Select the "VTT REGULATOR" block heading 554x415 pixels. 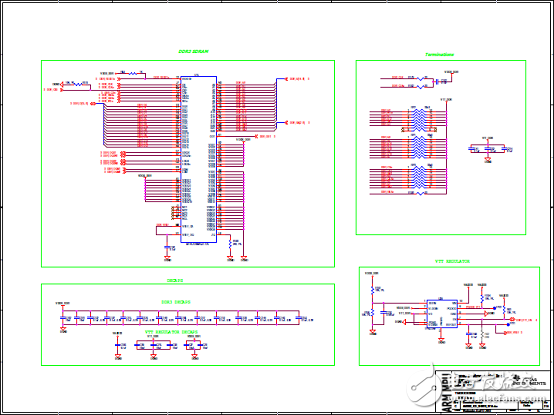click(452, 262)
